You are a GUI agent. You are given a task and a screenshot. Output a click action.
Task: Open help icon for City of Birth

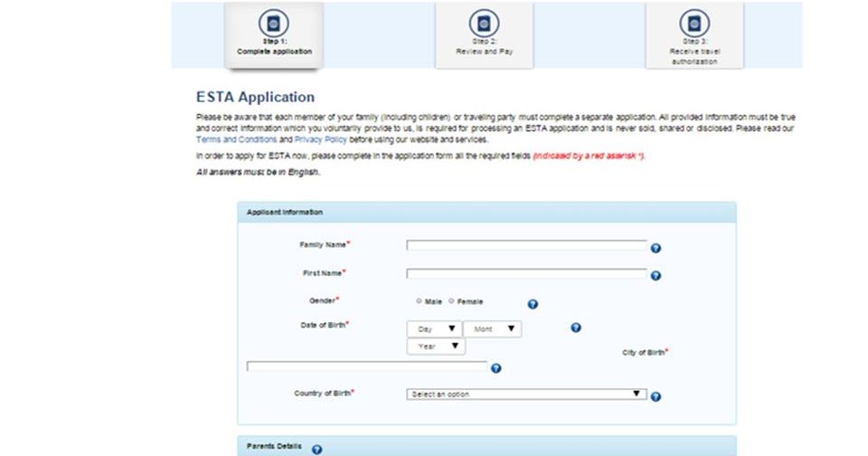(496, 368)
